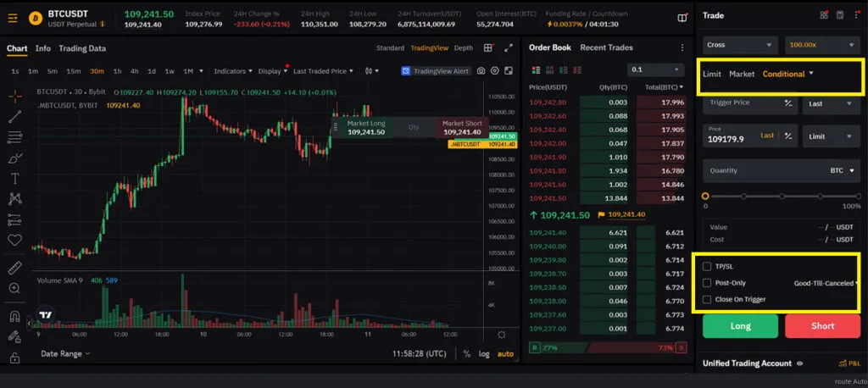The height and width of the screenshot is (388, 868).
Task: Open the hamburger main menu
Action: [13, 19]
